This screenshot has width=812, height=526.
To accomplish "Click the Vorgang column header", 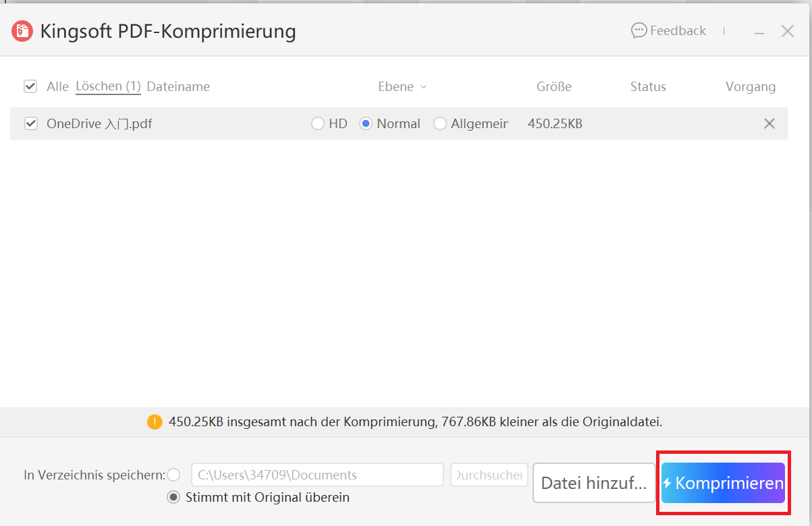I will pos(751,86).
